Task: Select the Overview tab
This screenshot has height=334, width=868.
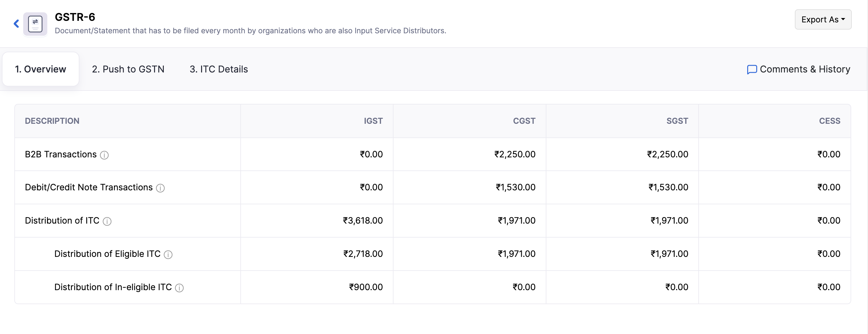Action: click(x=40, y=69)
